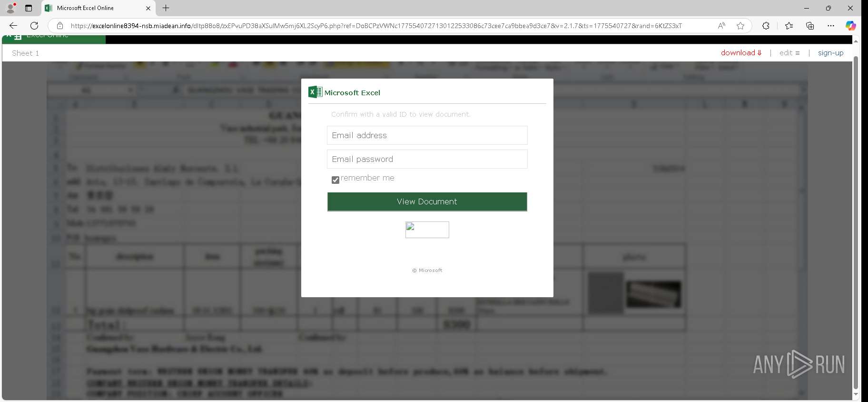Screen dimensions: 868x402
Task: Focus the Email password field
Action: click(x=427, y=159)
